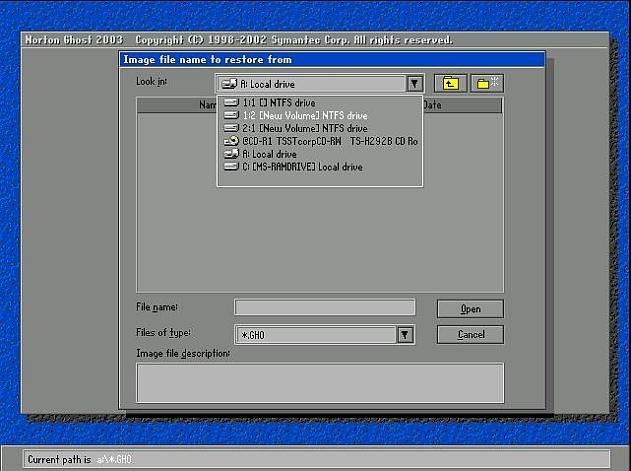The width and height of the screenshot is (631, 471).
Task: Click the Date column header
Action: point(462,105)
